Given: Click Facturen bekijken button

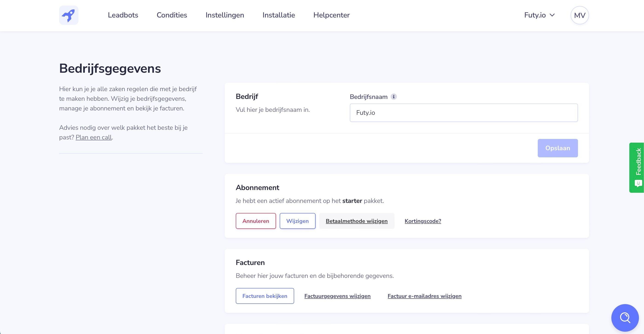Looking at the screenshot, I should coord(265,296).
